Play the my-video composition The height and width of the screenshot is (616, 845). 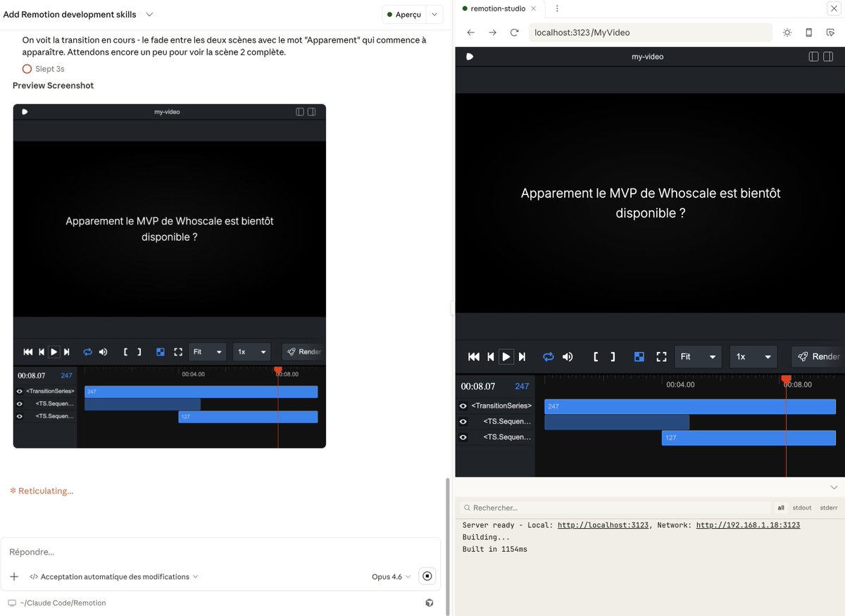tap(506, 357)
